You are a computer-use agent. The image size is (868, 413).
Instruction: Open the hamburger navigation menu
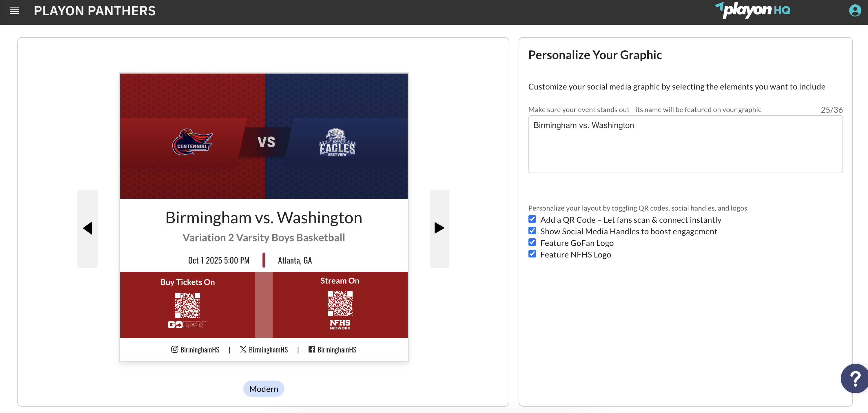click(14, 11)
